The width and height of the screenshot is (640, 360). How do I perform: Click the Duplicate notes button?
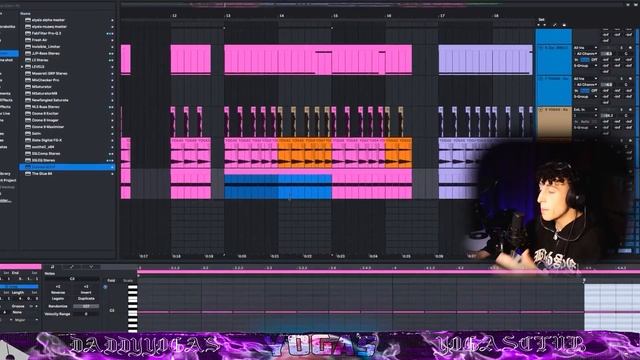pyautogui.click(x=86, y=299)
